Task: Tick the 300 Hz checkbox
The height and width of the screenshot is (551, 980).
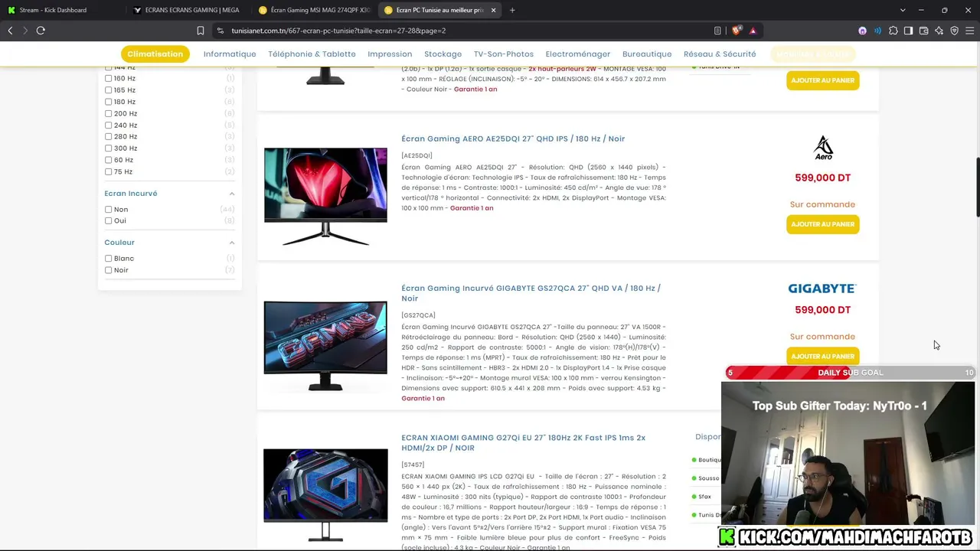Action: tap(108, 148)
